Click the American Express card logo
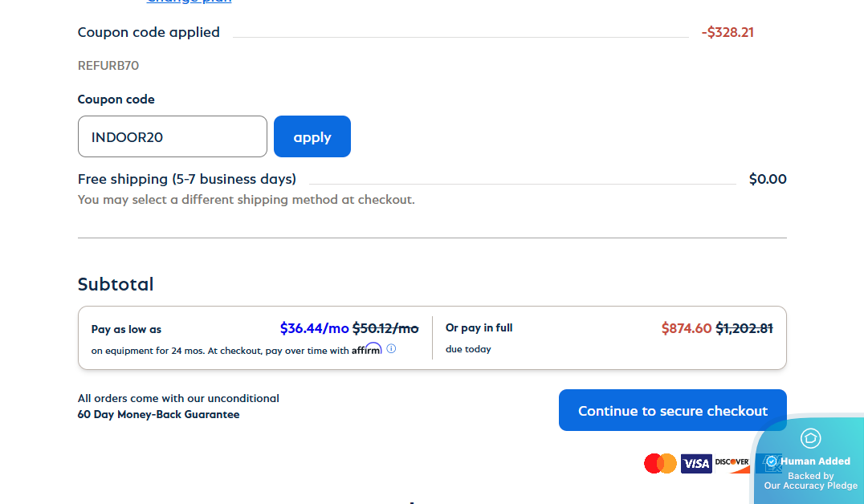The image size is (864, 504). (x=760, y=464)
